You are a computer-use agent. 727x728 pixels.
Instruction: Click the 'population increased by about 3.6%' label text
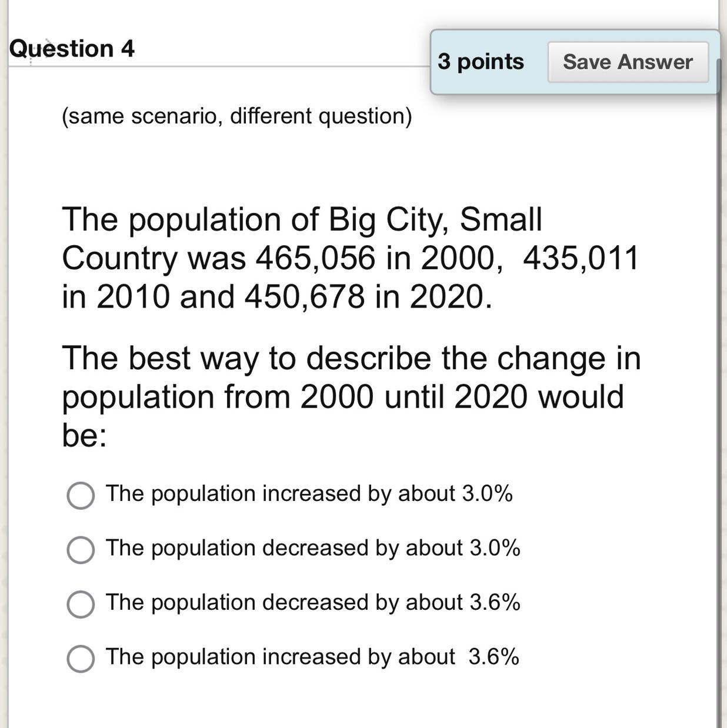click(312, 657)
